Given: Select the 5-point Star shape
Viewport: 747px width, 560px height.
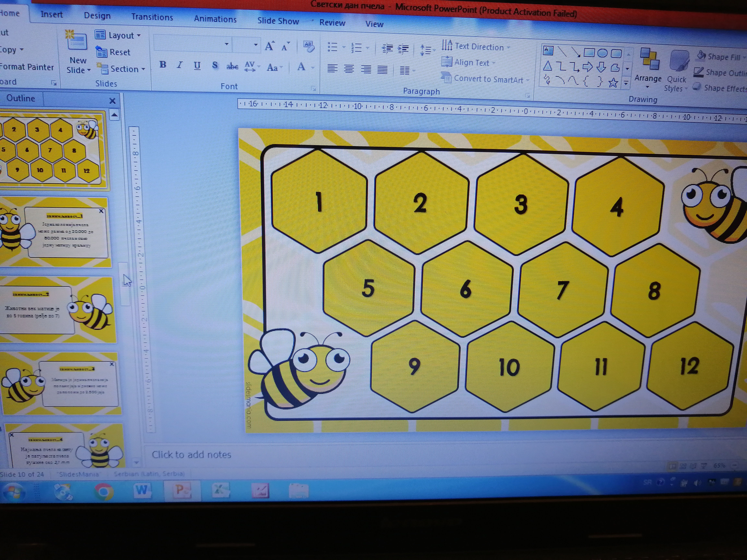Looking at the screenshot, I should 613,83.
